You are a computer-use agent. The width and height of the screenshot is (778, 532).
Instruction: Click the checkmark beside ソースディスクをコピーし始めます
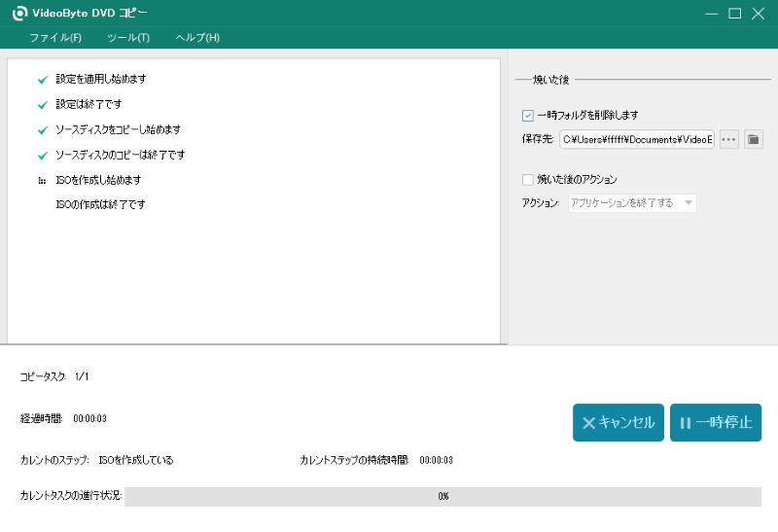(x=43, y=130)
